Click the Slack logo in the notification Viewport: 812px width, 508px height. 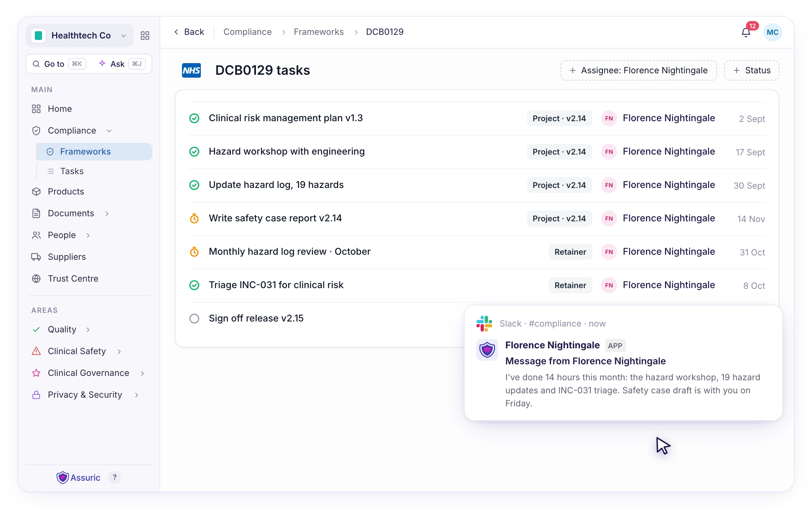pyautogui.click(x=484, y=324)
